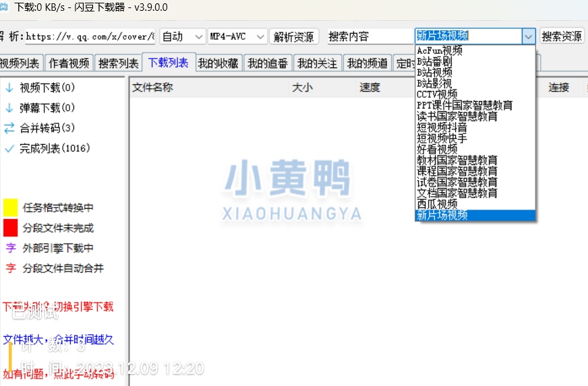The height and width of the screenshot is (386, 588).
Task: Click the selected 新片场视频 combo box text
Action: point(442,36)
